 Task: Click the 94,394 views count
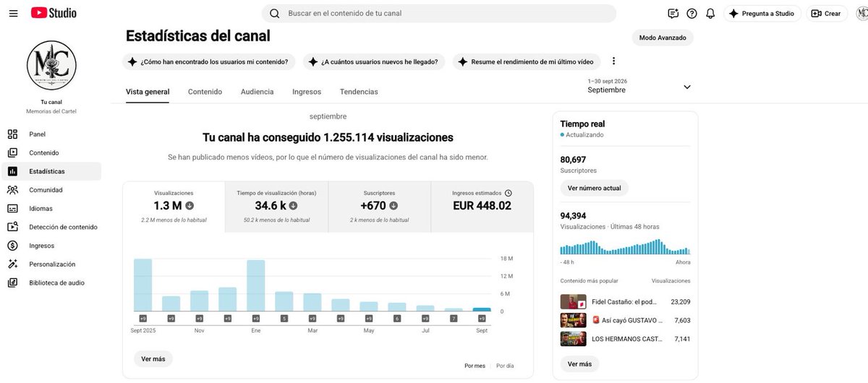574,215
